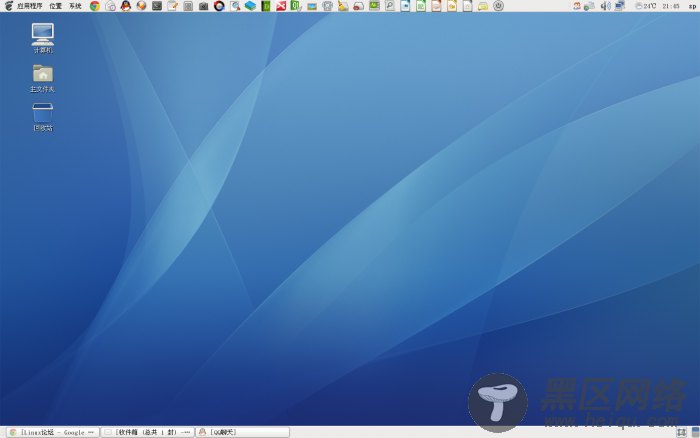Click the workspace switcher in bottom panel
This screenshot has width=700, height=438.
coord(681,432)
